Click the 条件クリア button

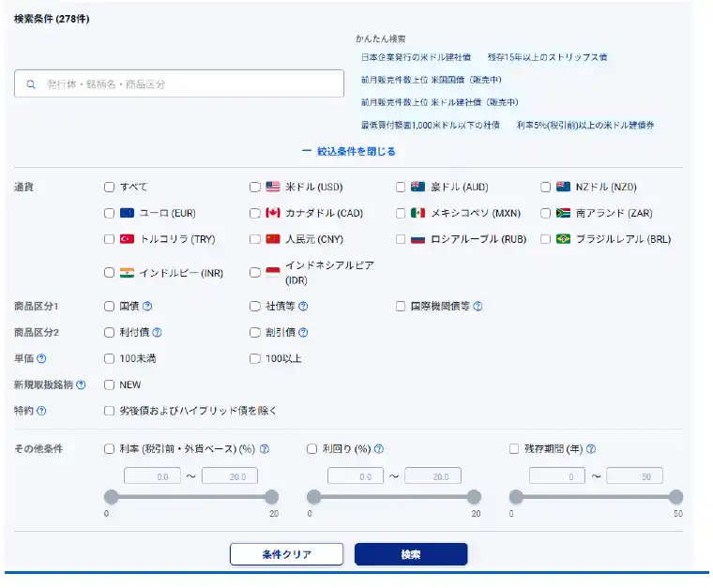click(286, 554)
